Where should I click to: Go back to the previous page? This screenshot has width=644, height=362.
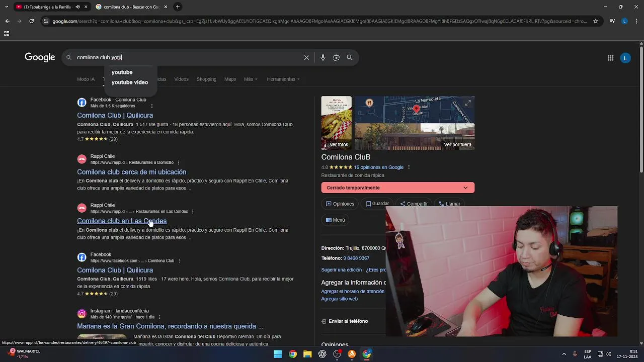point(7,21)
